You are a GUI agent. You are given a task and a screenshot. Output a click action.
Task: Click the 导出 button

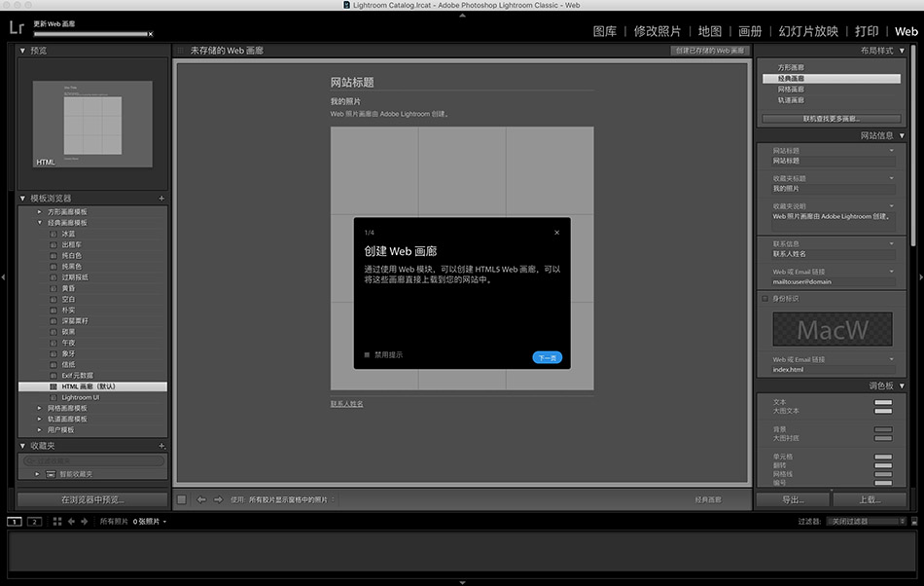793,500
